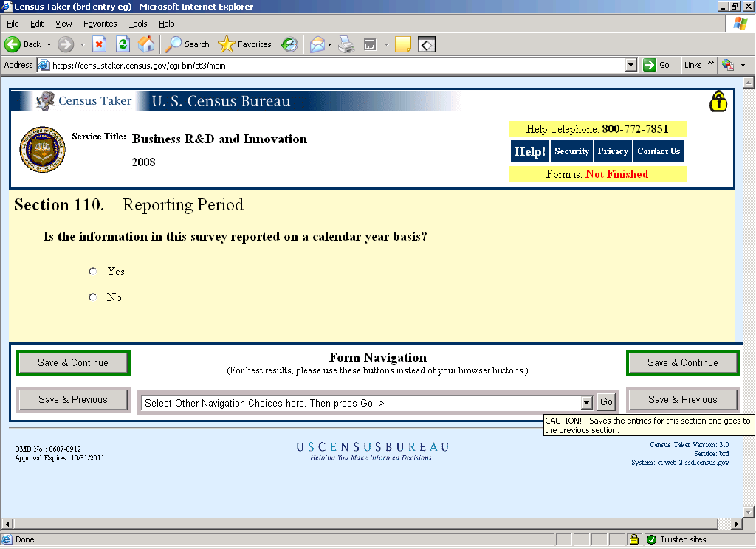Expand the Address bar dropdown arrow
This screenshot has height=549, width=756.
pos(630,65)
